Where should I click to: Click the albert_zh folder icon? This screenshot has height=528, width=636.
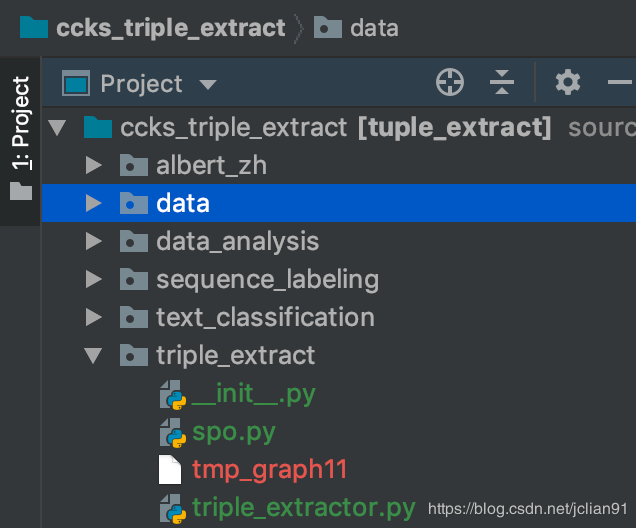tap(134, 165)
